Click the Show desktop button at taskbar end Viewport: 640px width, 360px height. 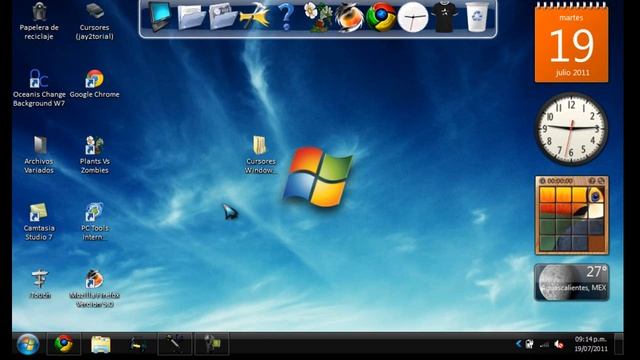click(619, 344)
